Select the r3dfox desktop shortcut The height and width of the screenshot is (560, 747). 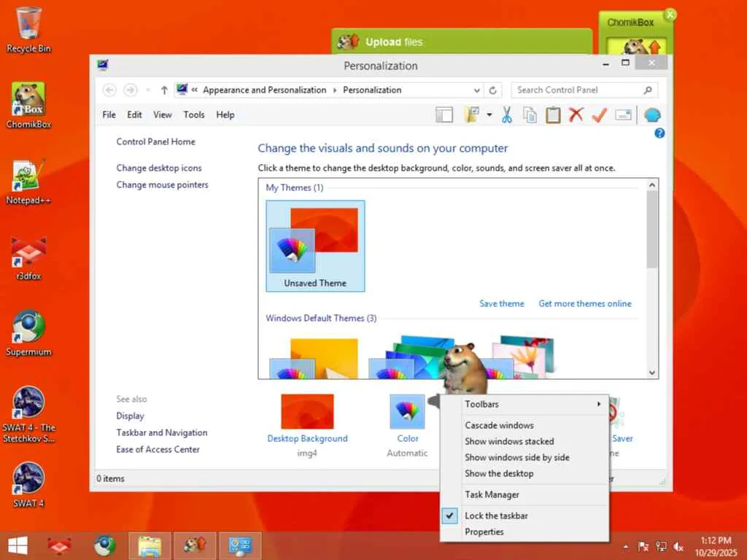[28, 257]
